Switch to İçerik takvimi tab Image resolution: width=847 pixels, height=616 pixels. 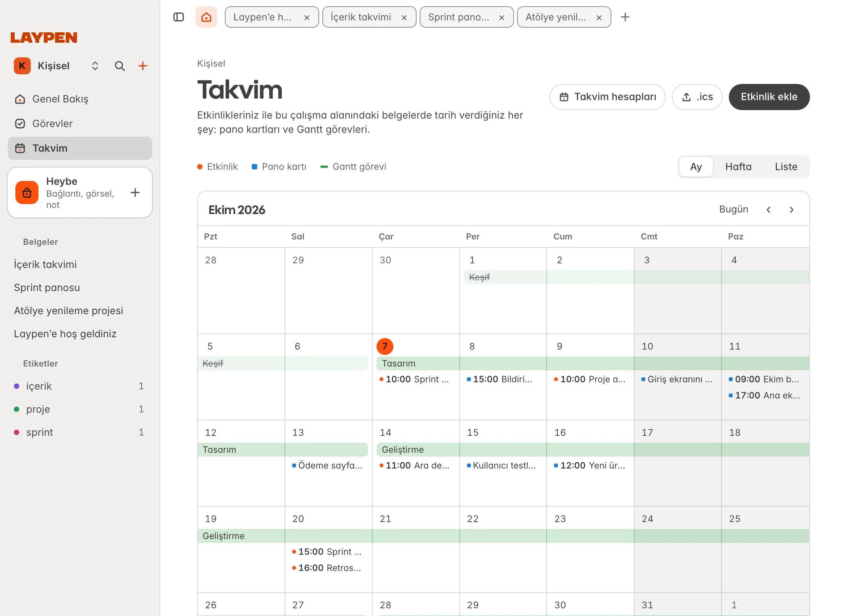point(369,17)
